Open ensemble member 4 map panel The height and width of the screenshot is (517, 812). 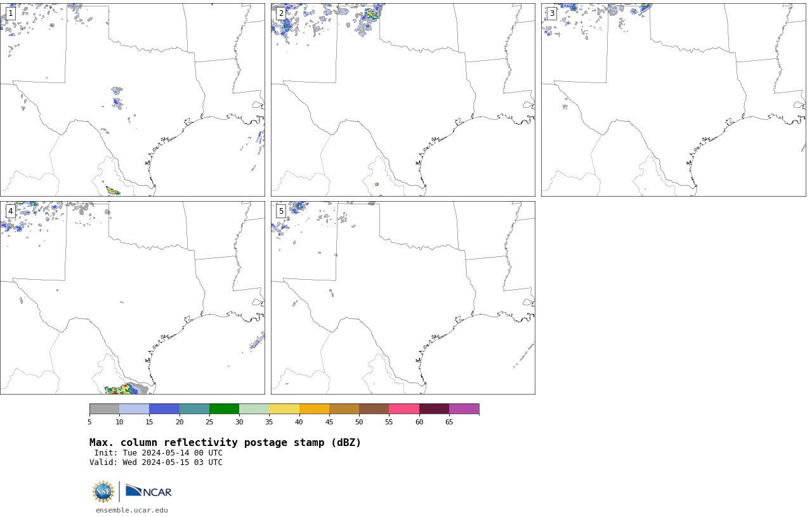click(132, 298)
